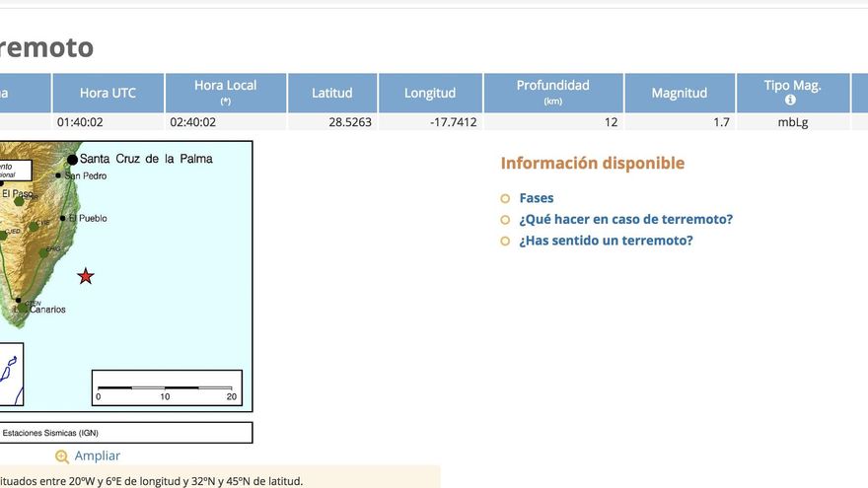Select the Hora Local column header
The image size is (868, 488).
coord(226,93)
